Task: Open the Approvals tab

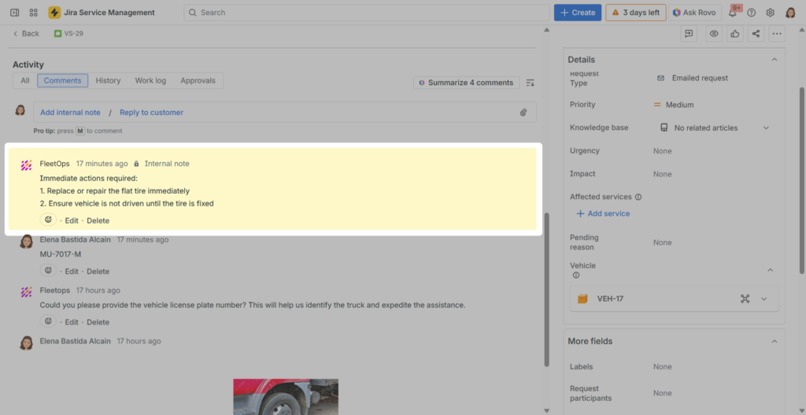Action: [198, 81]
